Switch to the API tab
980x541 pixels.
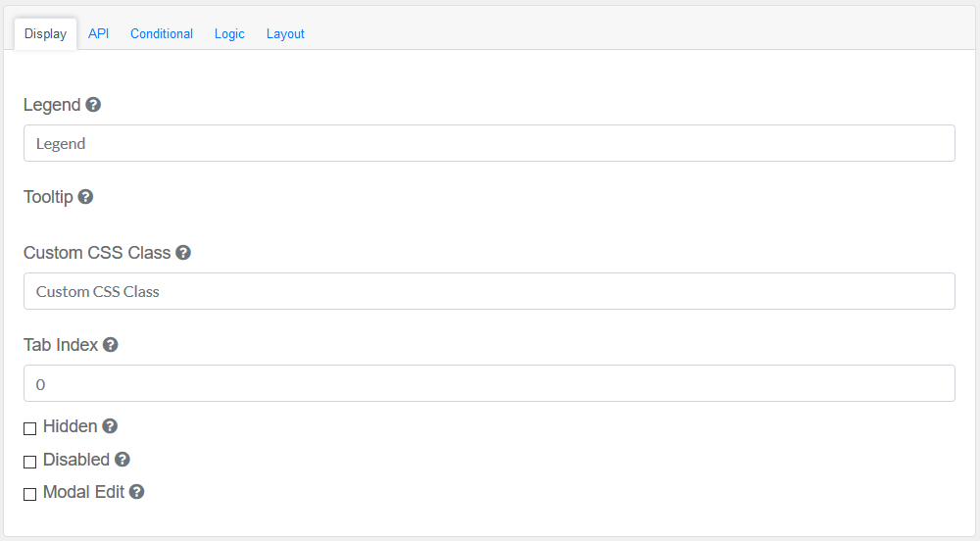pyautogui.click(x=98, y=33)
